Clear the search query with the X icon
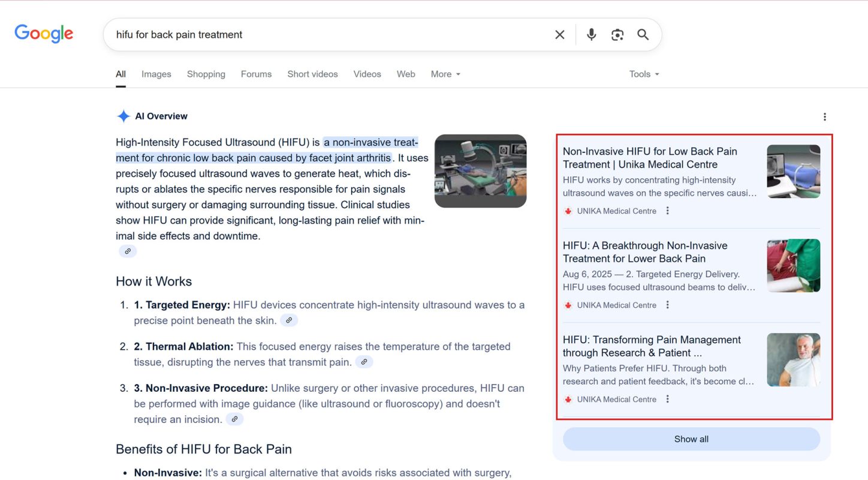 pyautogui.click(x=559, y=34)
